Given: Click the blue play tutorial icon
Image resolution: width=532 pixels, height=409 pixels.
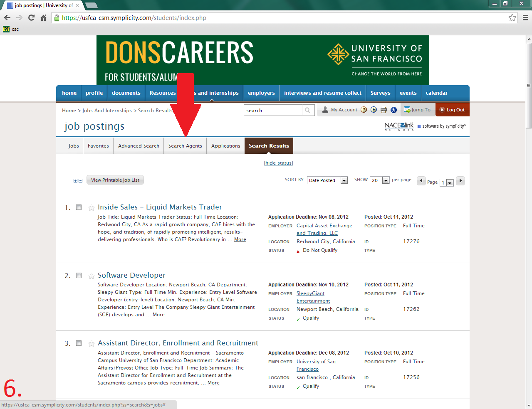Looking at the screenshot, I should tap(374, 110).
